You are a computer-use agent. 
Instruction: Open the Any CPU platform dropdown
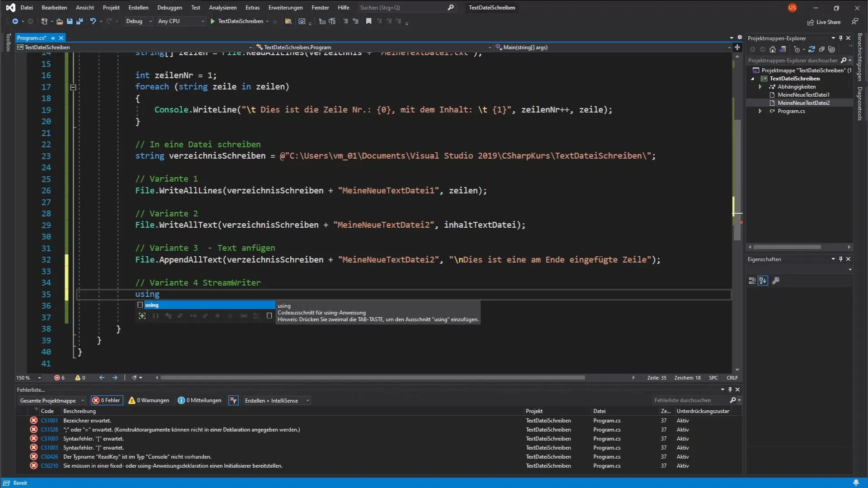181,21
